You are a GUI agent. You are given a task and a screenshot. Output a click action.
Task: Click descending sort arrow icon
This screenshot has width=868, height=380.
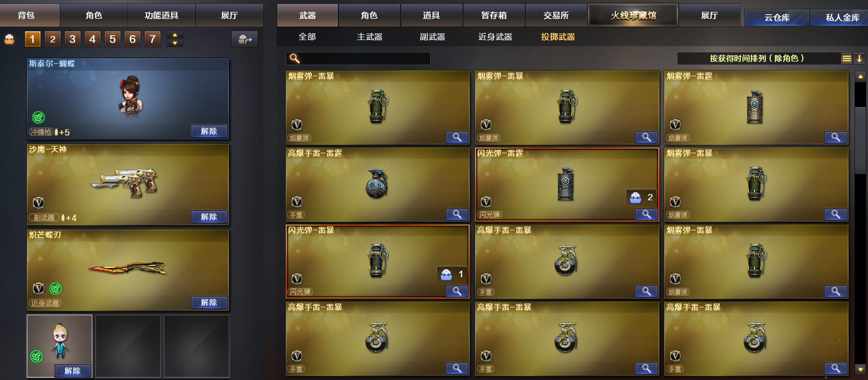coord(859,58)
